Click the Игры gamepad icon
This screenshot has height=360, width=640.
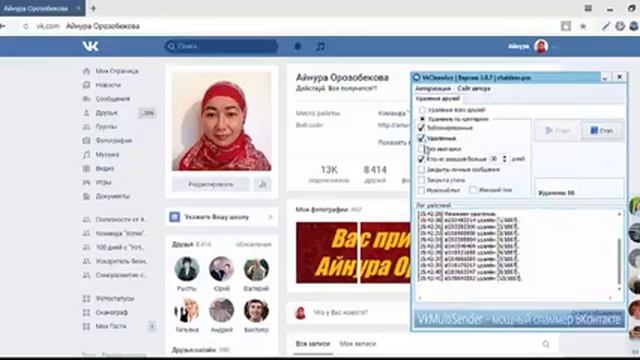coord(86,182)
